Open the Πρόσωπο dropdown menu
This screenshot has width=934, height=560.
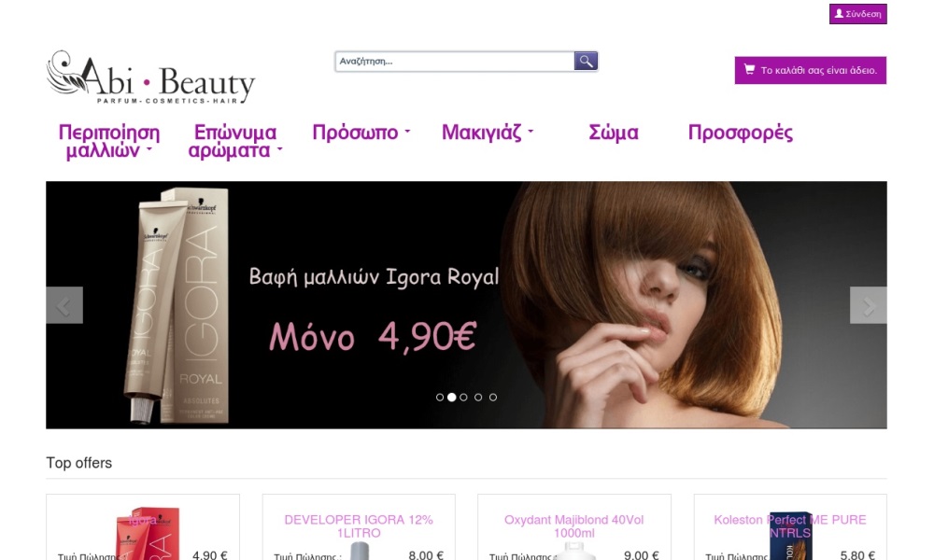(361, 133)
